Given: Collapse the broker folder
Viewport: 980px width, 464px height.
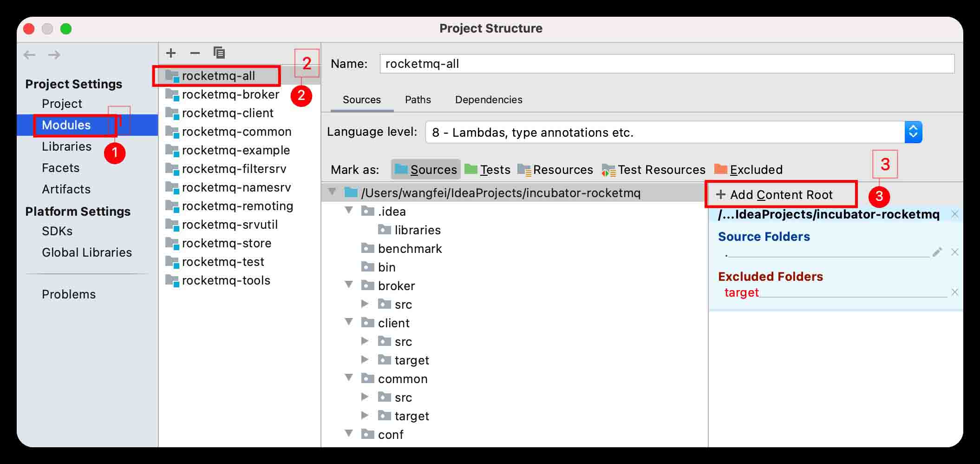Looking at the screenshot, I should [349, 285].
